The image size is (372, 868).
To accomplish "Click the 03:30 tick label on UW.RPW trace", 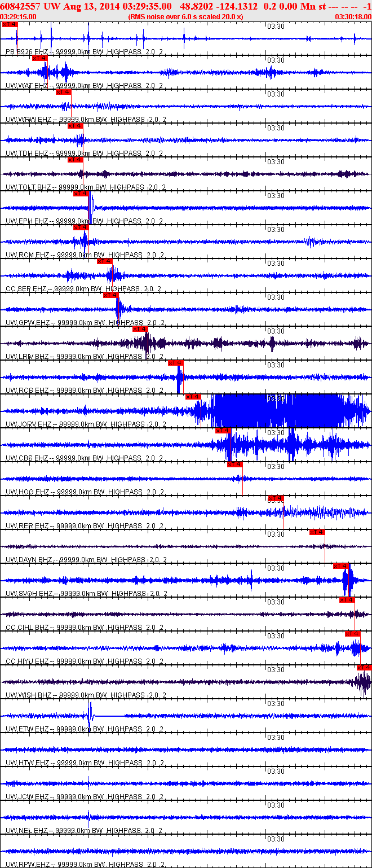I will 275,839.
